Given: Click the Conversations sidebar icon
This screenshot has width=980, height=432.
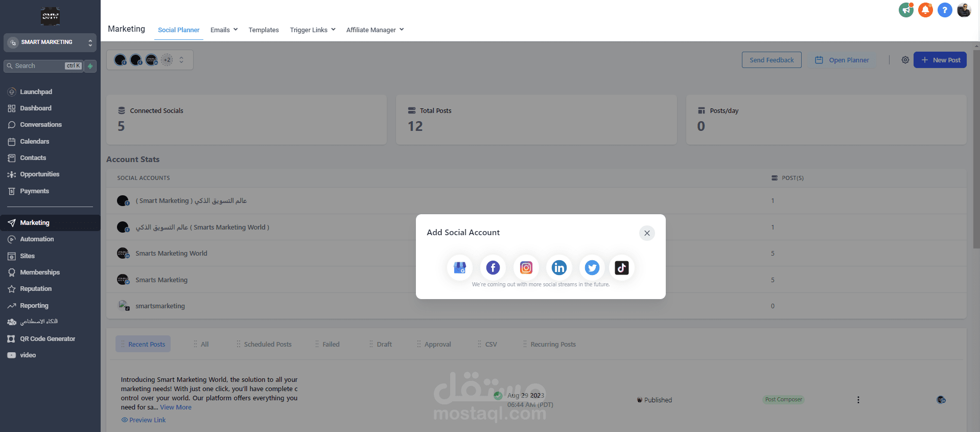Looking at the screenshot, I should (12, 125).
